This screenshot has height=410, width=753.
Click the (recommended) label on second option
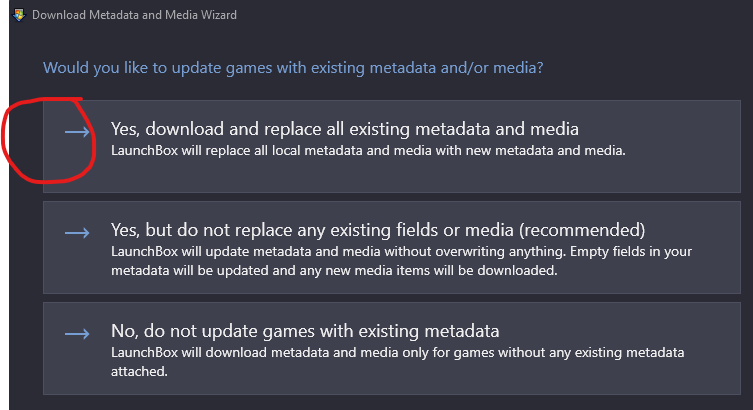pos(582,230)
